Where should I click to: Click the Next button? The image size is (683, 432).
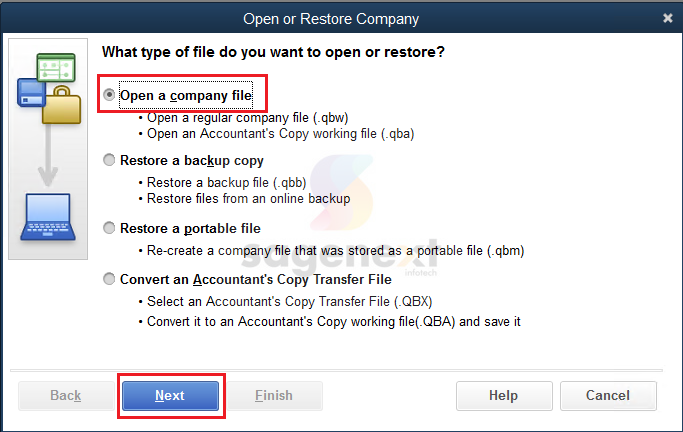tap(170, 395)
